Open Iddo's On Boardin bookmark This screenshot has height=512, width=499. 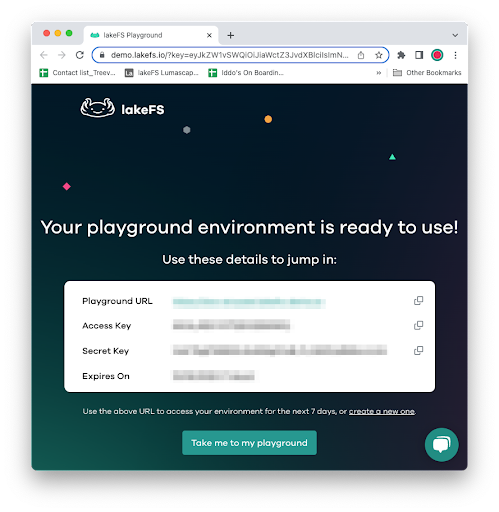pyautogui.click(x=246, y=73)
